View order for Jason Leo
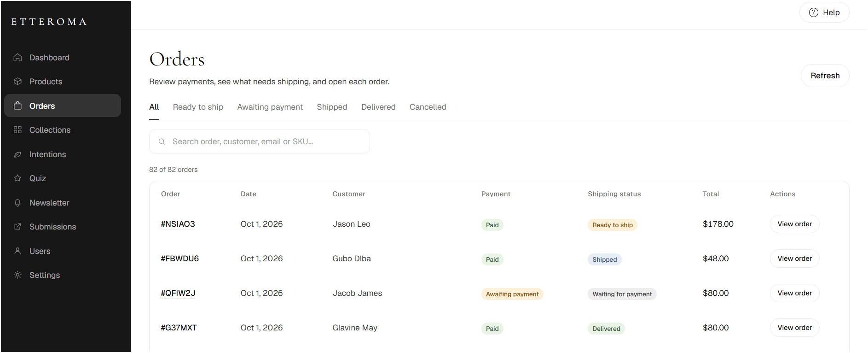868x353 pixels. pyautogui.click(x=795, y=224)
